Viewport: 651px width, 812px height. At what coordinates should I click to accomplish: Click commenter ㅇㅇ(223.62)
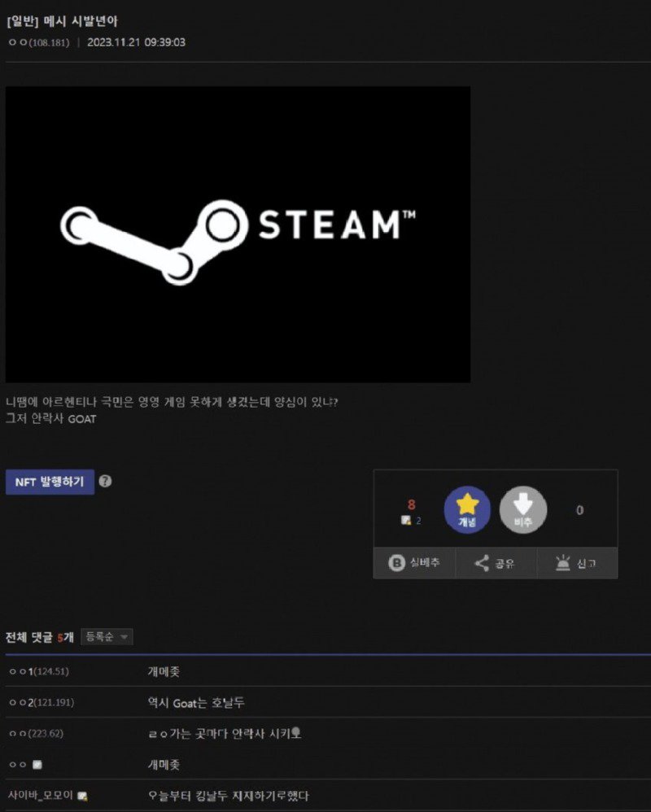click(x=37, y=733)
